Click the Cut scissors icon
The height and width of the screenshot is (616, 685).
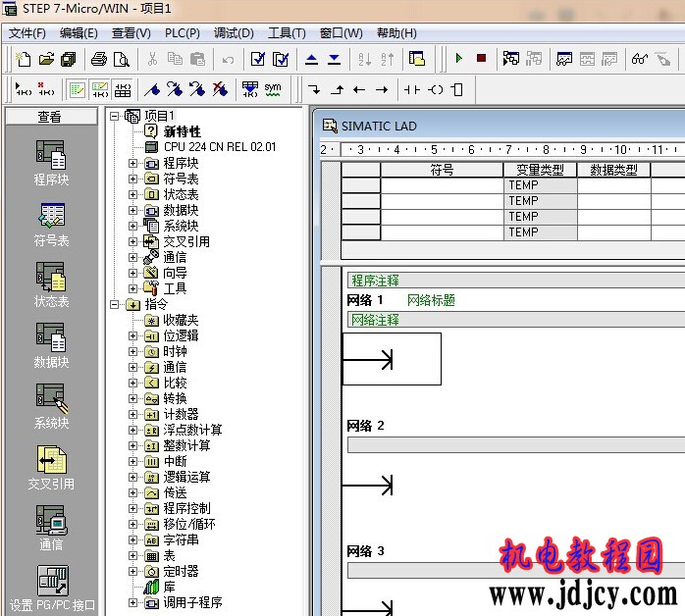point(152,59)
